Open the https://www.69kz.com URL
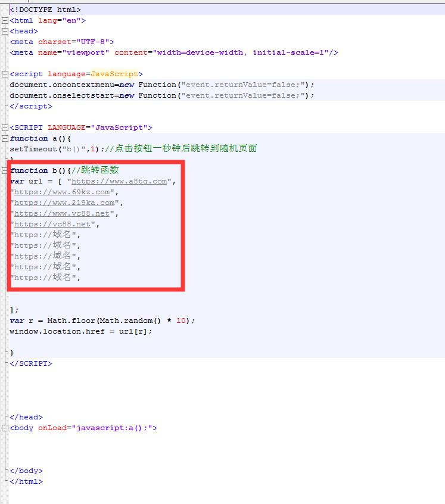Viewport: 445px width, 504px height. pos(62,192)
